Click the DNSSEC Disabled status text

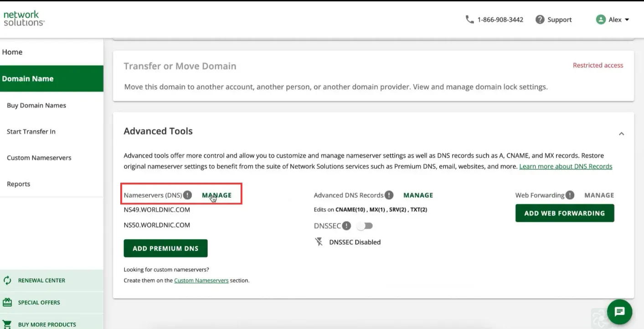point(355,242)
